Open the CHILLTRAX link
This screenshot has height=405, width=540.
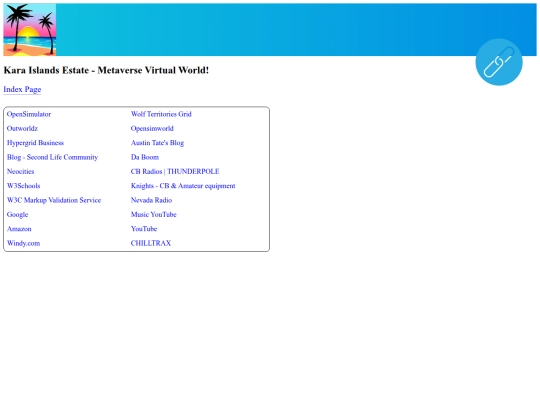151,243
